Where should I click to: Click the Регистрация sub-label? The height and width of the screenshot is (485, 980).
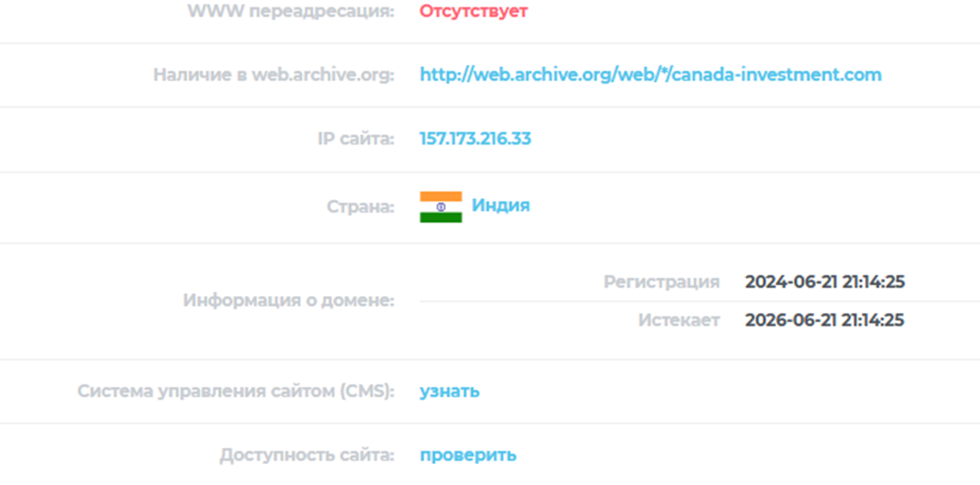tap(661, 282)
